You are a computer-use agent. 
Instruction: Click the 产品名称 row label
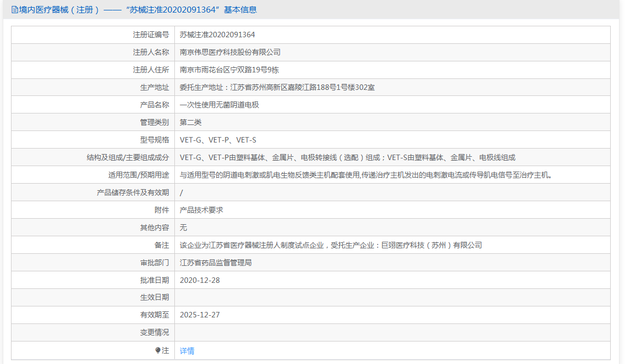(155, 105)
